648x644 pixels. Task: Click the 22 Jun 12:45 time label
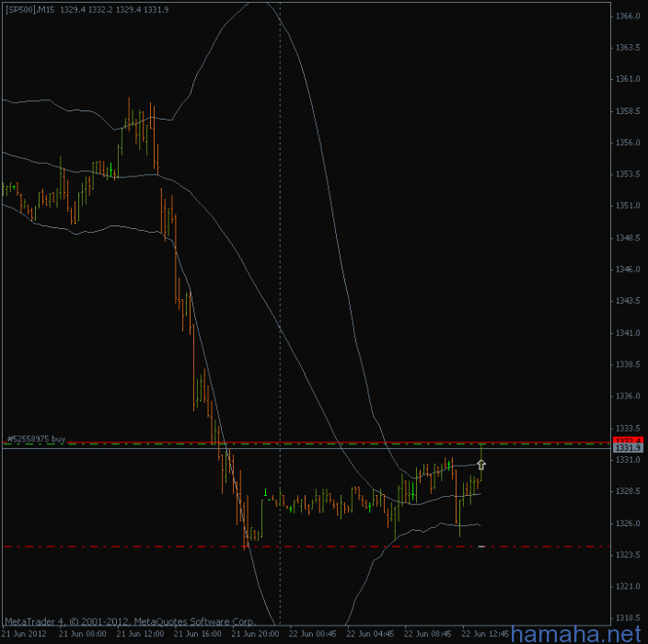[x=485, y=634]
